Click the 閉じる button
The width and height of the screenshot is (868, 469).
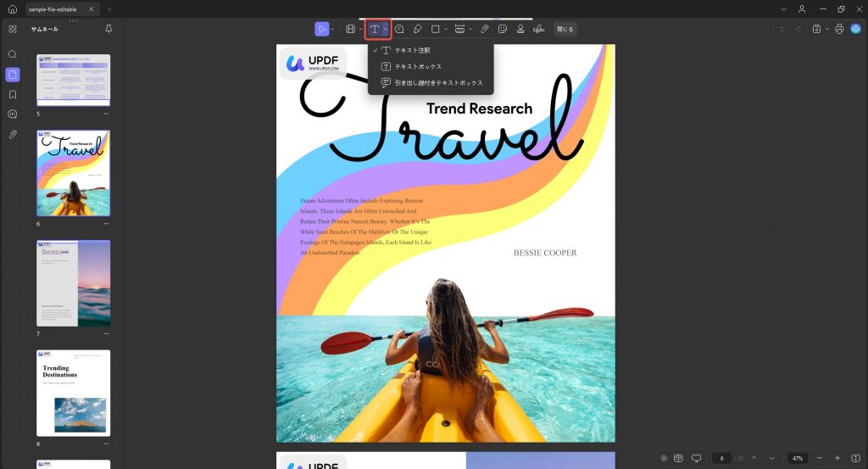[x=565, y=29]
